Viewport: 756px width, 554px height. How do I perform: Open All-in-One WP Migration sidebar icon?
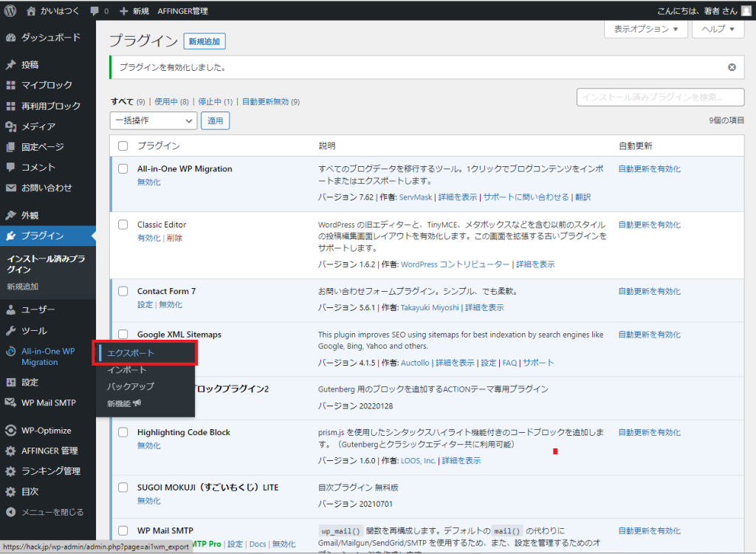(x=10, y=352)
